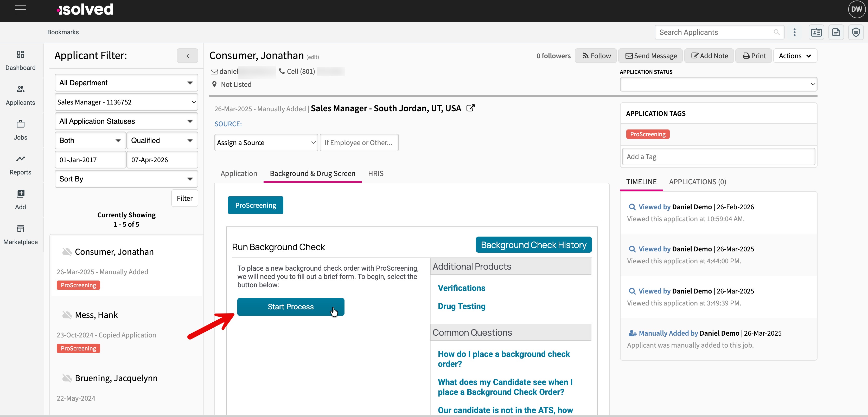Image resolution: width=868 pixels, height=417 pixels.
Task: Open the Assign a Source dropdown
Action: point(266,143)
